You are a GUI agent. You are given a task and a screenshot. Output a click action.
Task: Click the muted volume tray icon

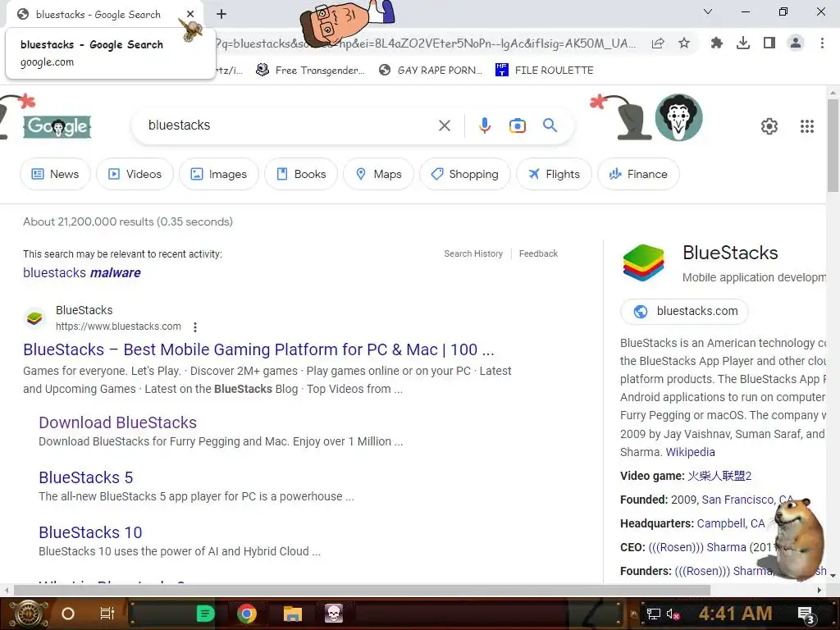673,614
